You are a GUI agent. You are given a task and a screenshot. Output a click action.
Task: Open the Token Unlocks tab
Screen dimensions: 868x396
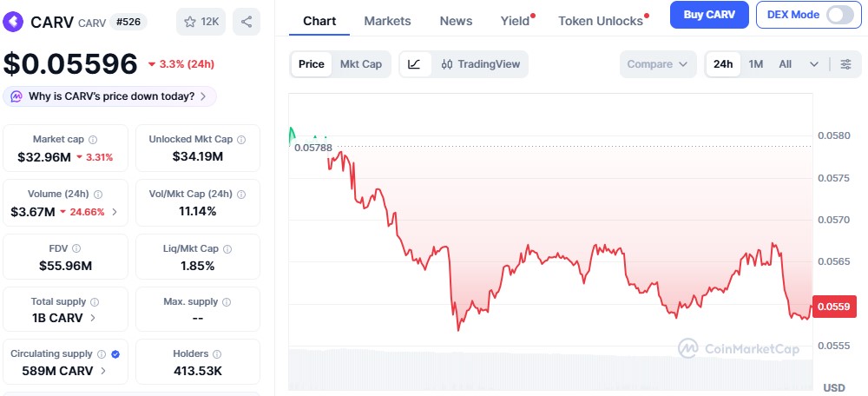click(601, 21)
